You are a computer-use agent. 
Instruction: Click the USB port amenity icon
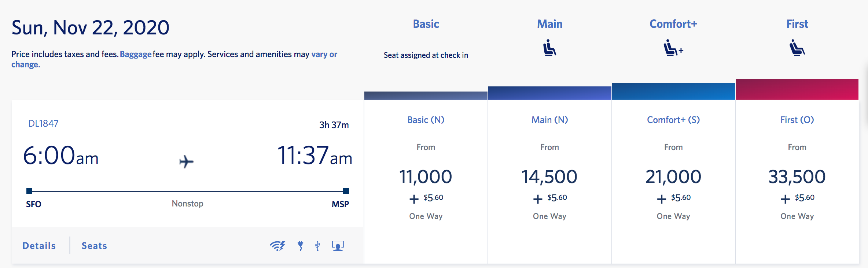pyautogui.click(x=318, y=246)
